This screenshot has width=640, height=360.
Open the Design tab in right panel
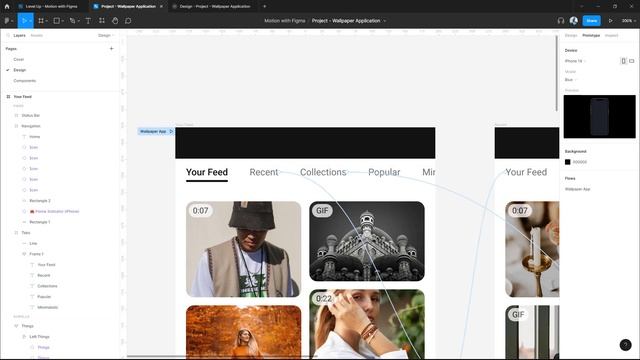[x=571, y=36]
